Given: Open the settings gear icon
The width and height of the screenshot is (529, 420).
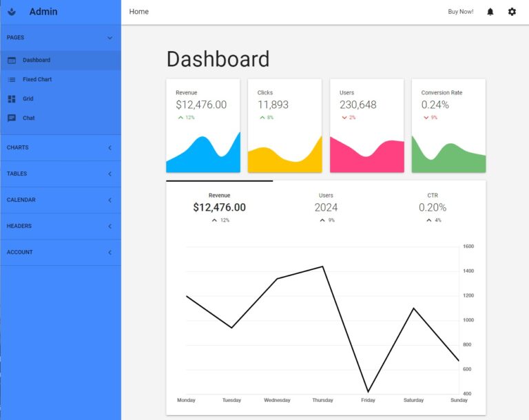Looking at the screenshot, I should point(512,12).
